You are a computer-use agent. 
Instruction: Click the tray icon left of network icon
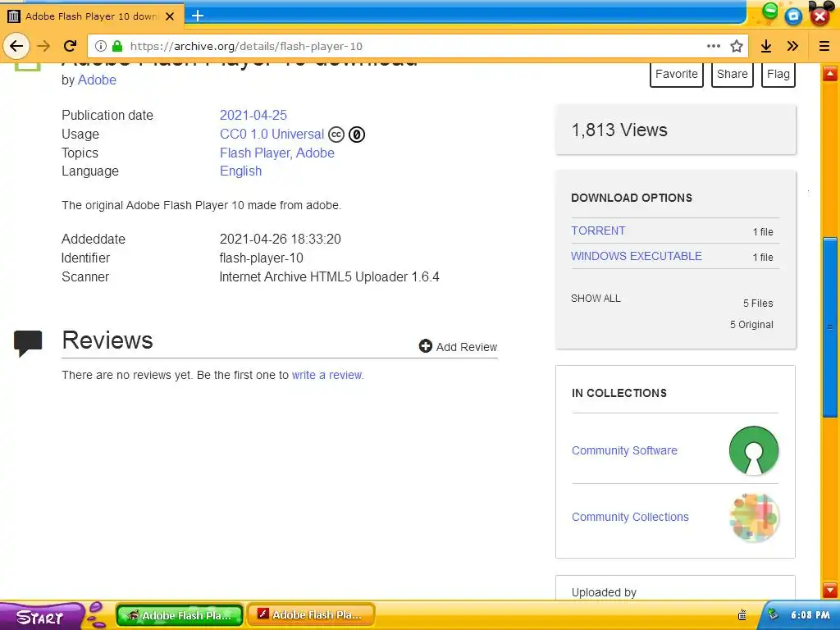pyautogui.click(x=742, y=615)
